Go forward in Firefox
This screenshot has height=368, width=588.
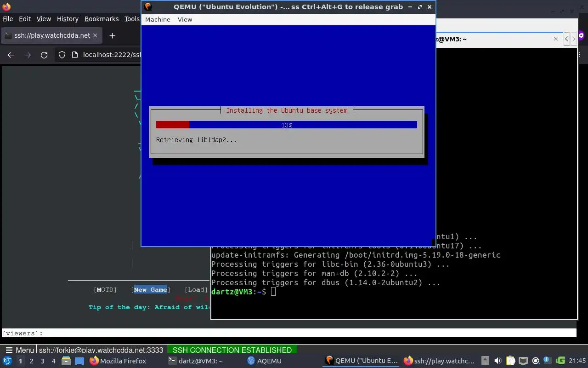pos(28,55)
